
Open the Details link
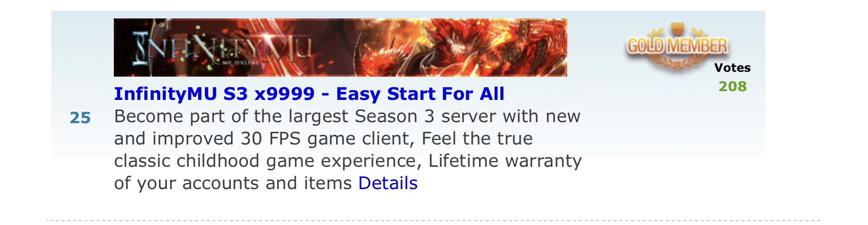(x=387, y=183)
